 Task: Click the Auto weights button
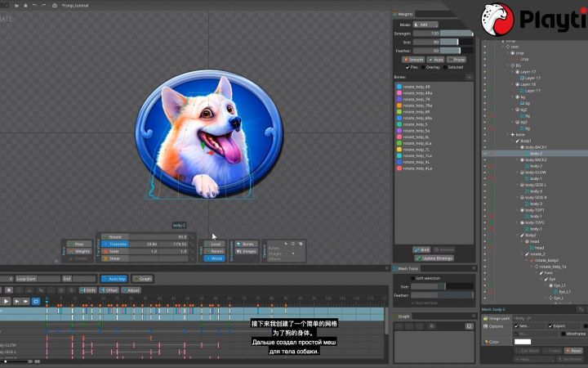[x=436, y=60]
